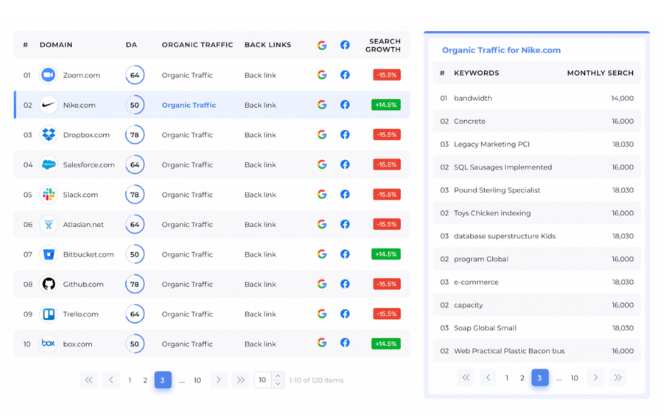Screen dimensions: 666x416
Task: Select page 1 in domain table pagination
Action: pyautogui.click(x=130, y=380)
